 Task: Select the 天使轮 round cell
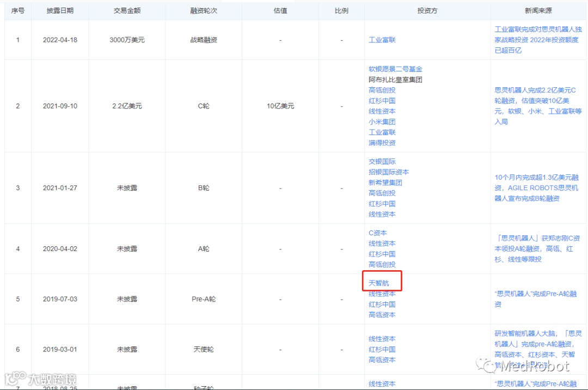tap(204, 349)
